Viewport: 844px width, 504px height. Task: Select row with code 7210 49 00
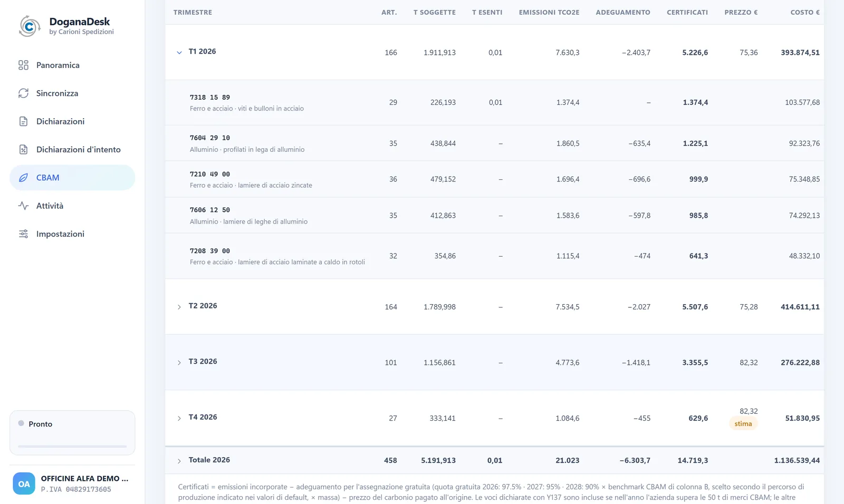pyautogui.click(x=494, y=179)
